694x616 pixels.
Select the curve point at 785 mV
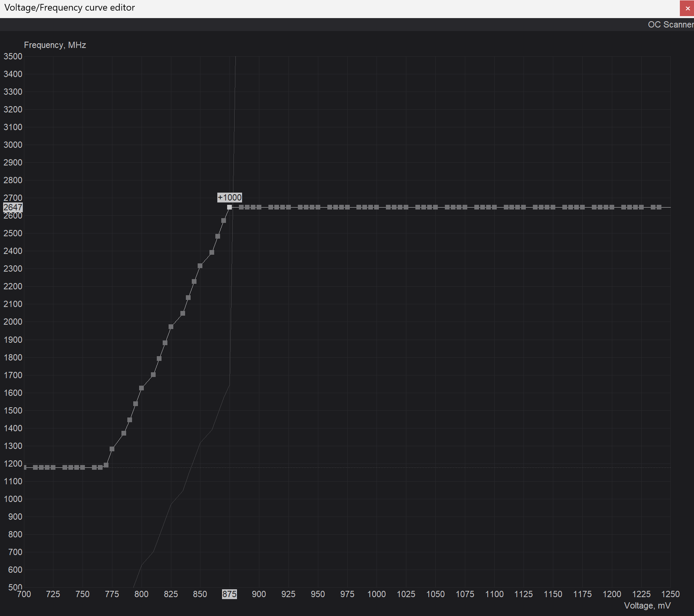pyautogui.click(x=124, y=433)
